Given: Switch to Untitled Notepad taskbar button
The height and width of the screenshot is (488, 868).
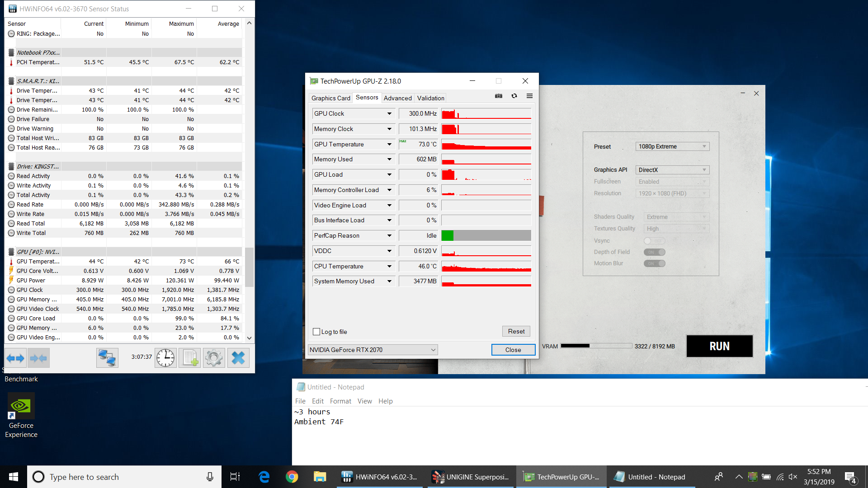Looking at the screenshot, I should (x=652, y=477).
